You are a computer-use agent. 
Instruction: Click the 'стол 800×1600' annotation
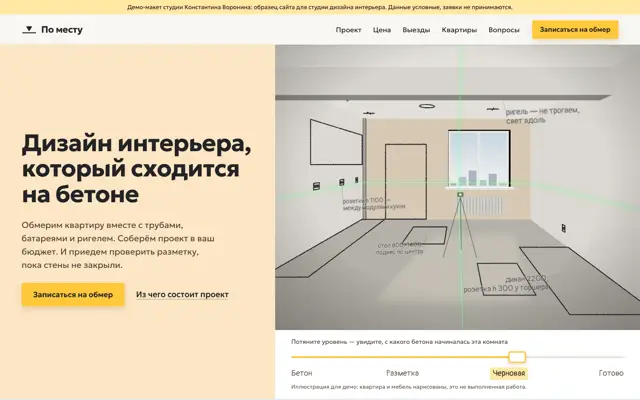(400, 249)
